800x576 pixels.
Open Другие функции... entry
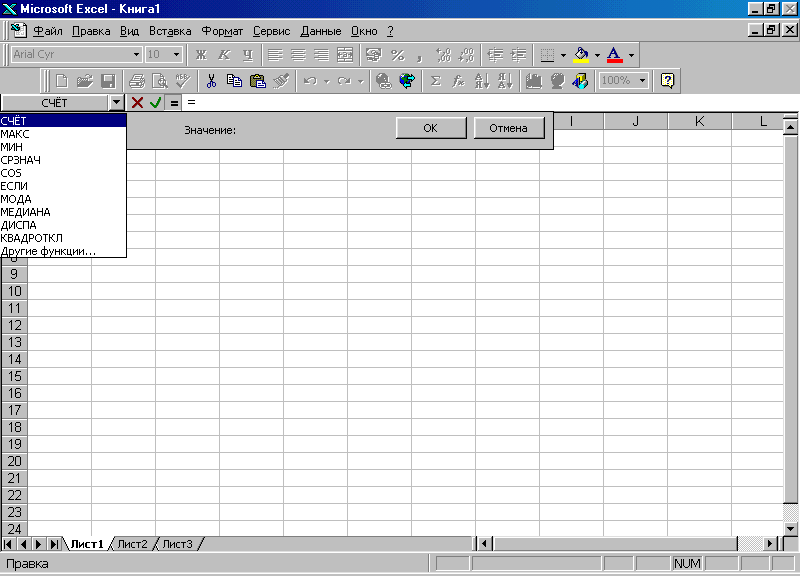point(63,251)
